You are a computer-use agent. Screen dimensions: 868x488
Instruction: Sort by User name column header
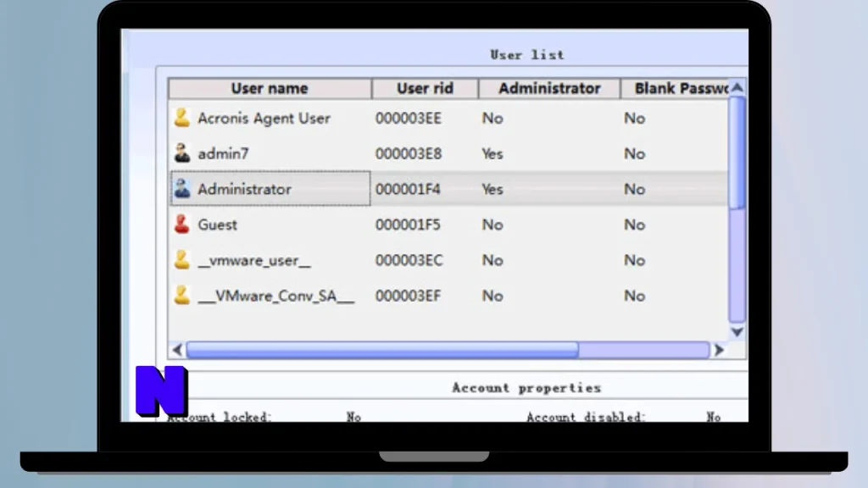[x=270, y=88]
